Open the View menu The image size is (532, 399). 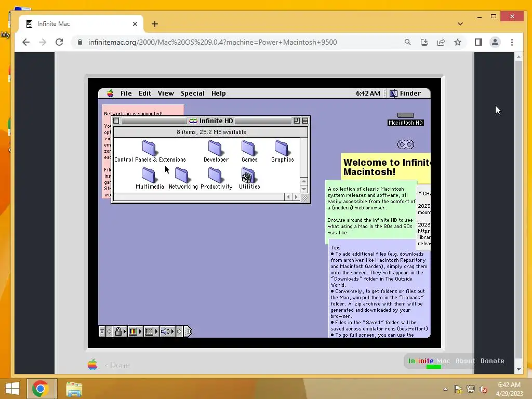pos(166,94)
